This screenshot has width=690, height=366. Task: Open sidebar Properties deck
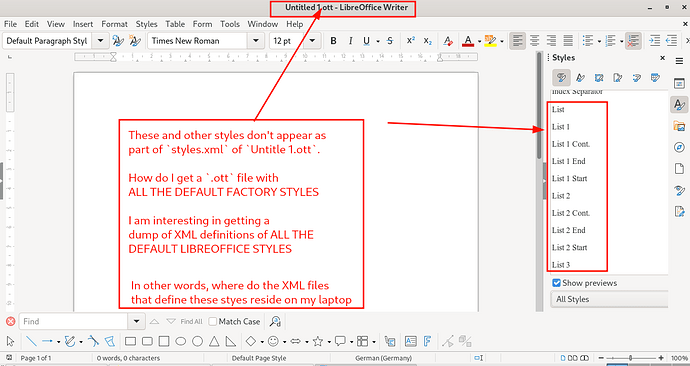[679, 83]
